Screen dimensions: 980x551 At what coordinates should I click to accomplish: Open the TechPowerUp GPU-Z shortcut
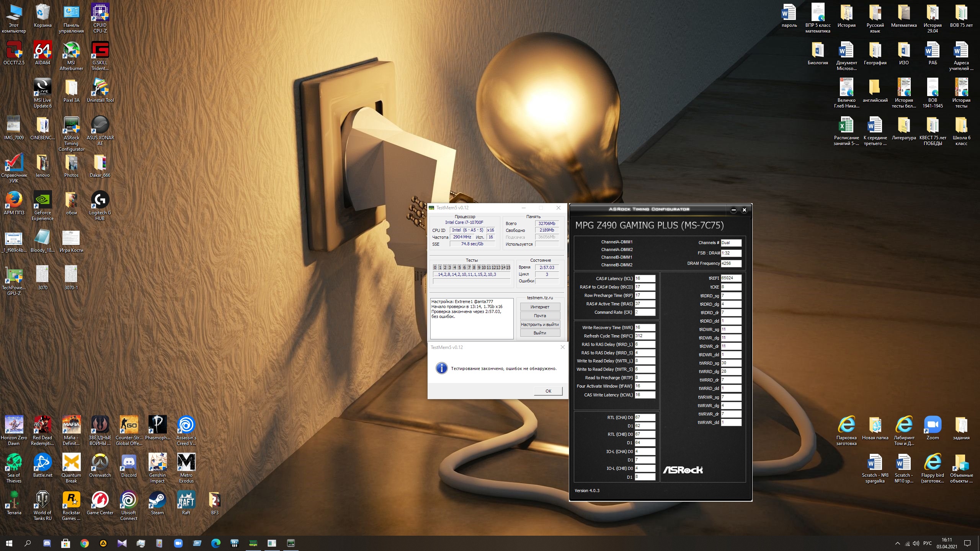click(x=14, y=275)
